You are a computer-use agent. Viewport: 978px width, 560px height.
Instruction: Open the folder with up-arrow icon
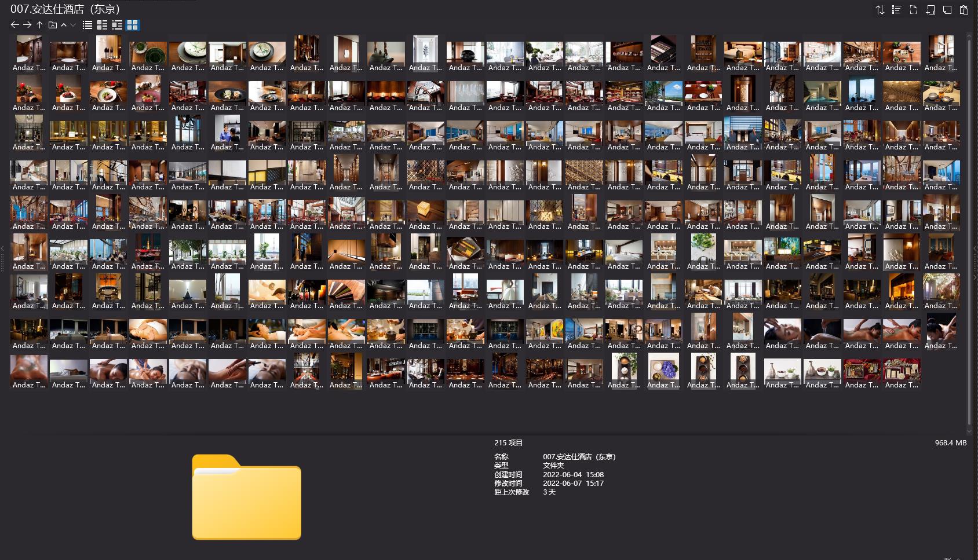pos(52,25)
